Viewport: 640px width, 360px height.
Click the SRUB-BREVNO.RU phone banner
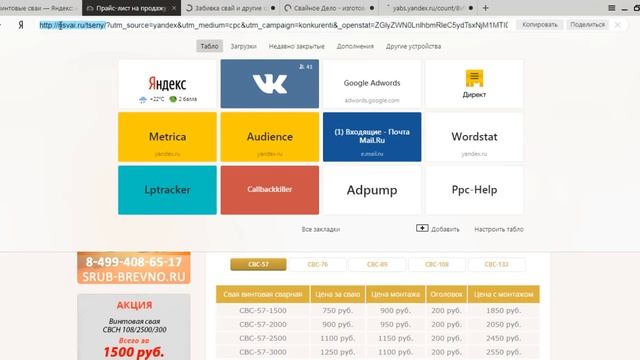point(134,268)
